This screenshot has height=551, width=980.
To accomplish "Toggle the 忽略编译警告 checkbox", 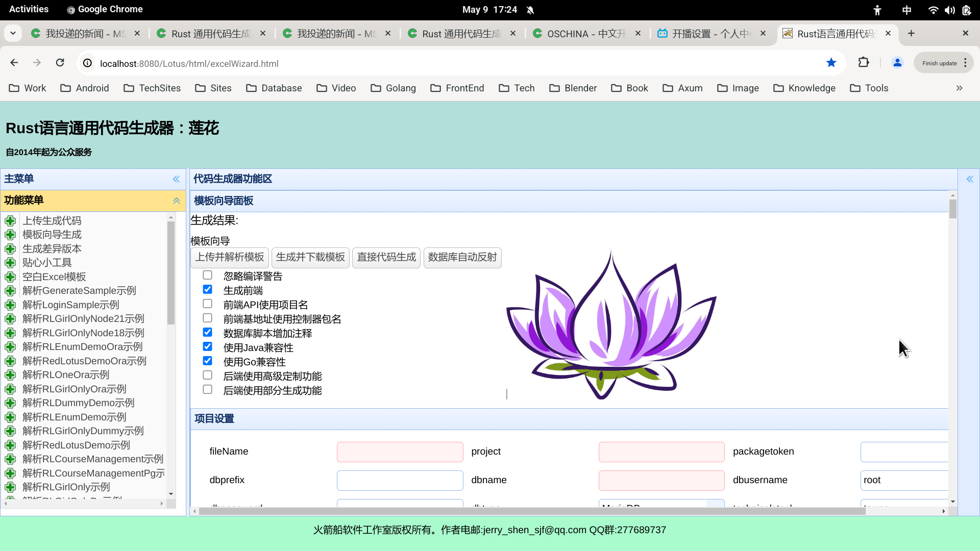I will 207,276.
